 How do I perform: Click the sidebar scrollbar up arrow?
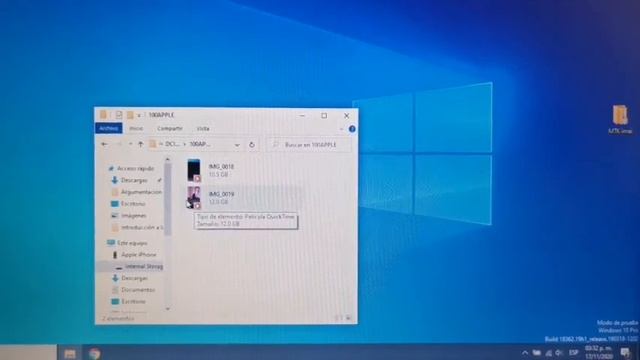[168, 160]
